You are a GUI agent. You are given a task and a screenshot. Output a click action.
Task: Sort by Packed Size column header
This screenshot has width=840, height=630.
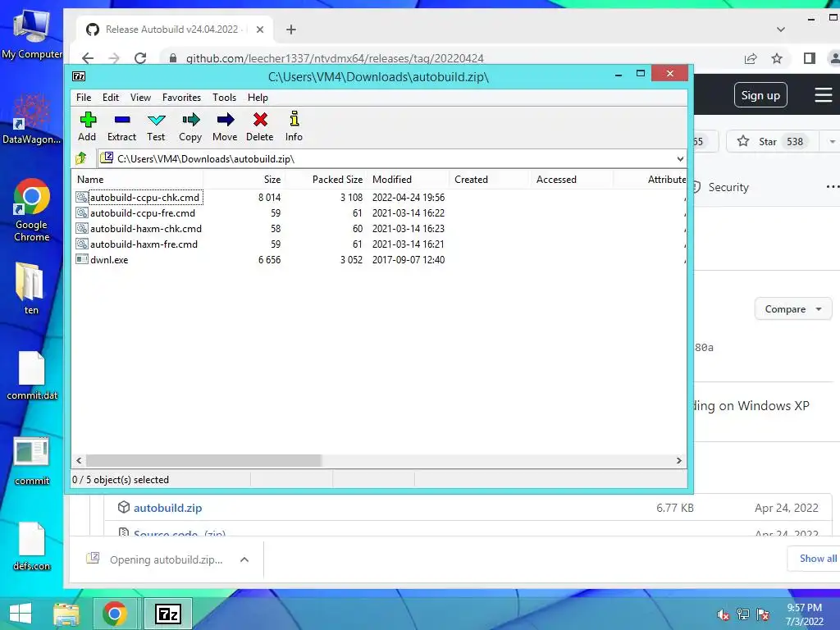326,180
